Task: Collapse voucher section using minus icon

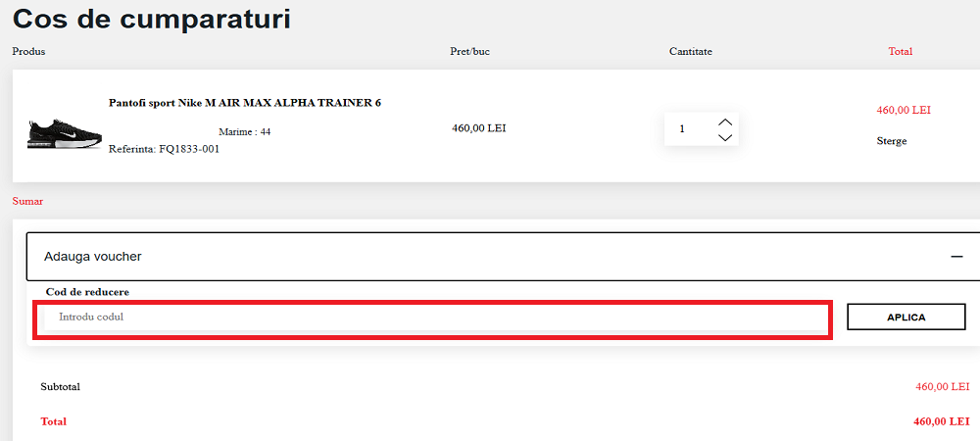Action: [956, 257]
